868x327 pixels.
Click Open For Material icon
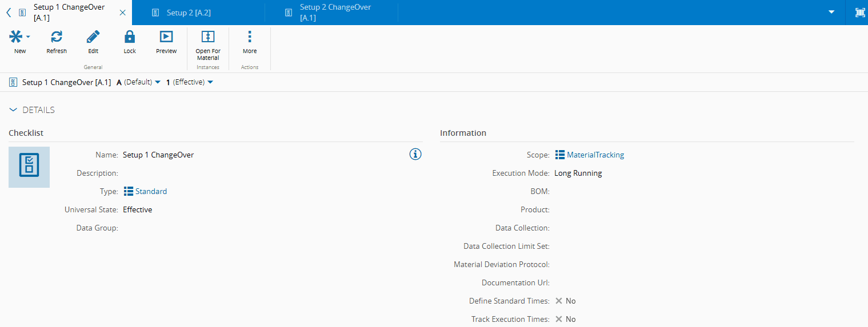pyautogui.click(x=208, y=37)
